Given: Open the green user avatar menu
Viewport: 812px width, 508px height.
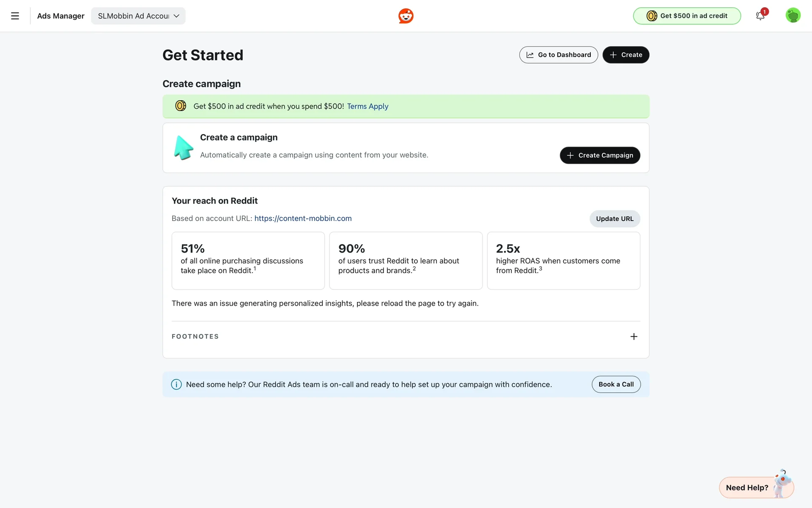Looking at the screenshot, I should point(793,16).
